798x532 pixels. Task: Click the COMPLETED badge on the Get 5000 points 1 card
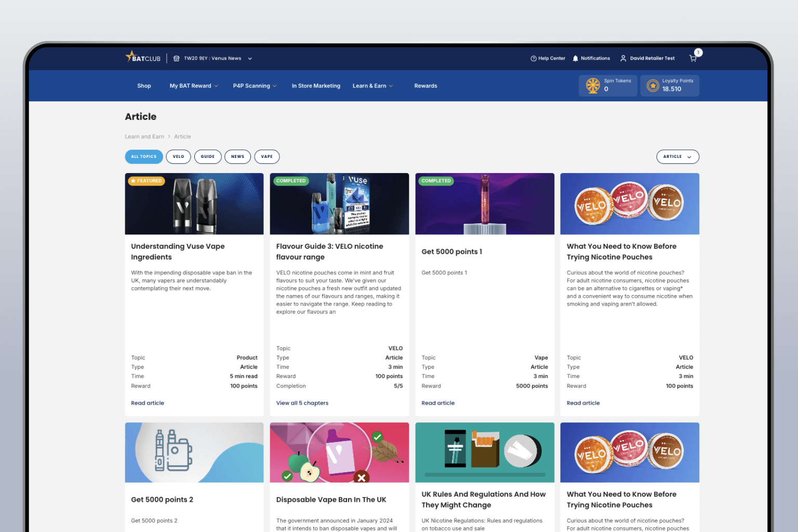coord(436,181)
